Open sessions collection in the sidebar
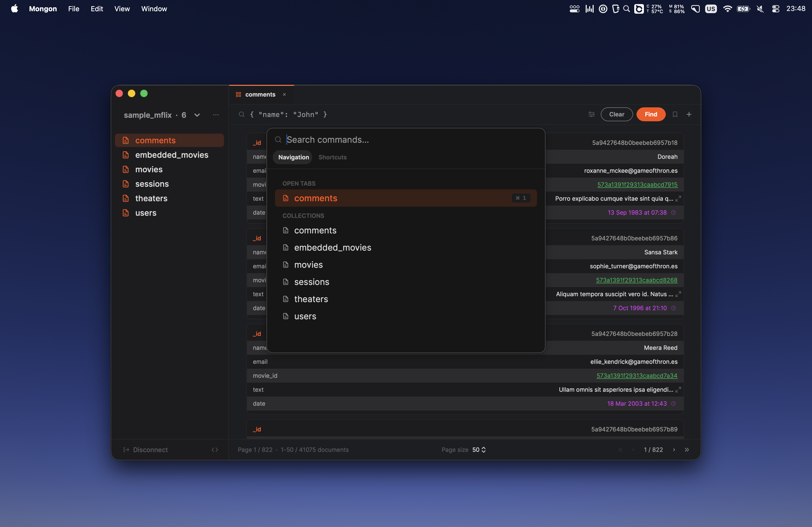Screen dimensions: 812x527 point(169,184)
